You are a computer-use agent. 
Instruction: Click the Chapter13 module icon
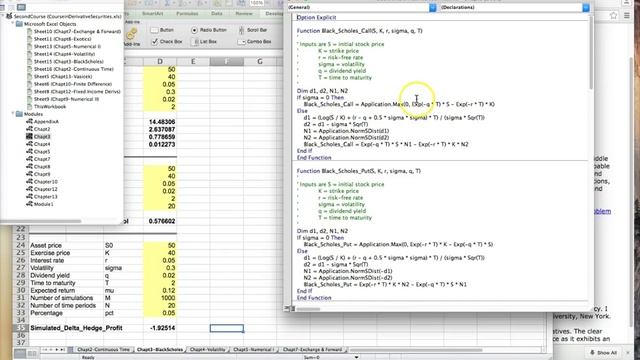pyautogui.click(x=29, y=196)
